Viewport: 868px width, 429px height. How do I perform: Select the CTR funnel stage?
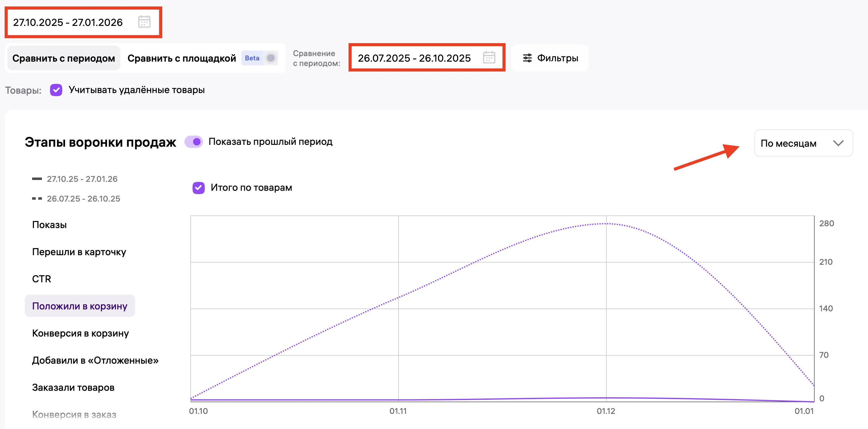[x=41, y=279]
